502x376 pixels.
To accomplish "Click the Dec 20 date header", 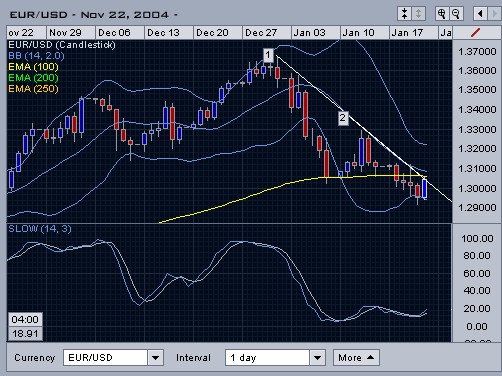I will tap(218, 33).
